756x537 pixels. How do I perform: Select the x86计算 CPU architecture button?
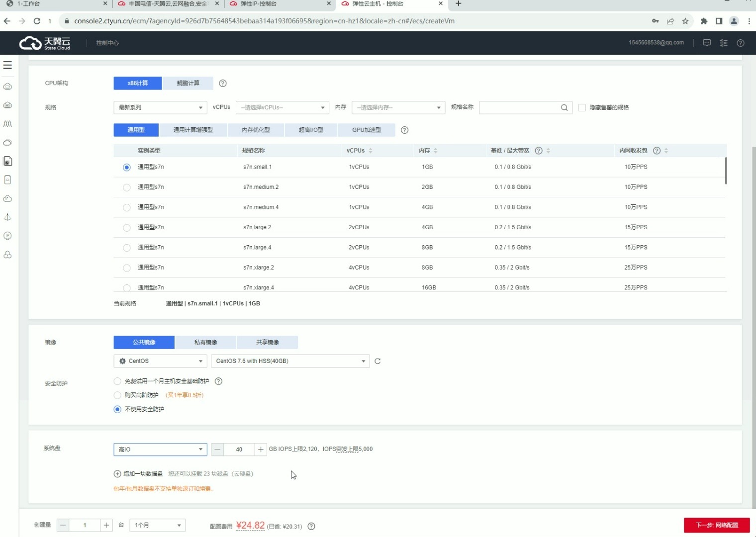pos(138,83)
